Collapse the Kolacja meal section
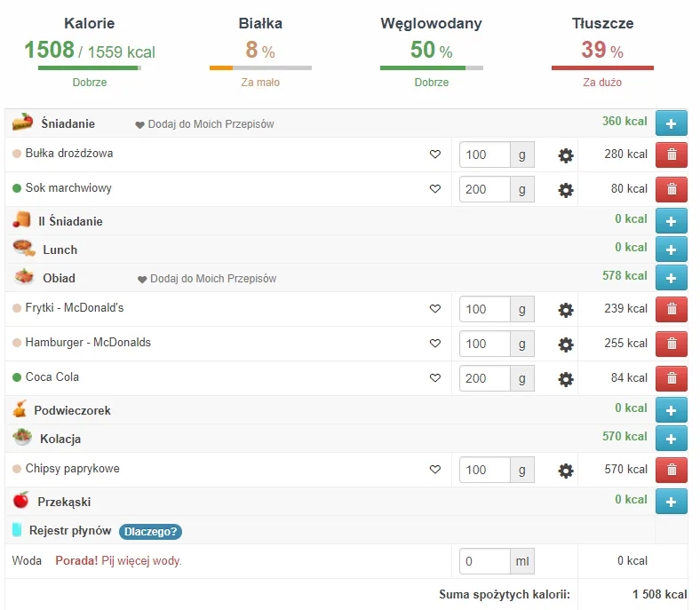The height and width of the screenshot is (610, 700). [60, 439]
